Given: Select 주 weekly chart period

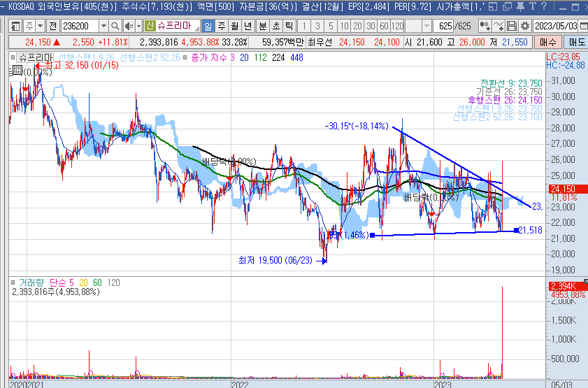Looking at the screenshot, I should pyautogui.click(x=222, y=27).
